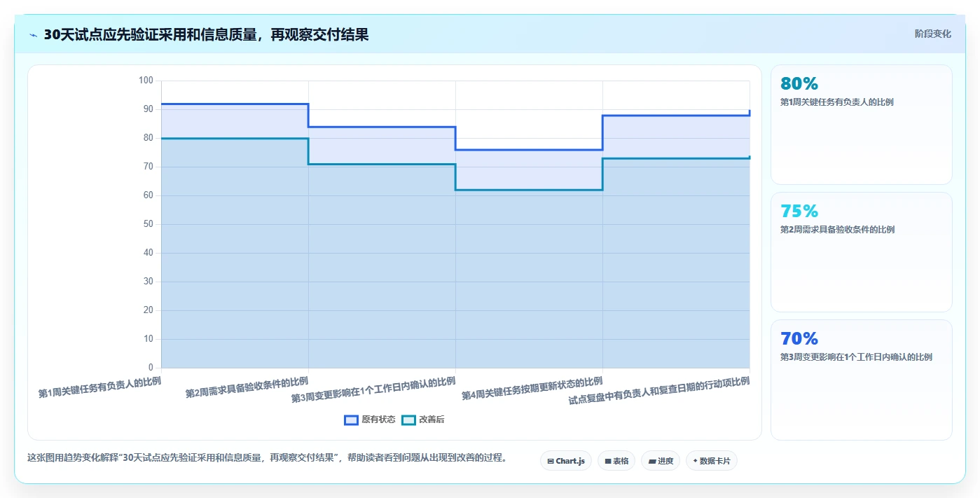
Task: Click the 改善后 line segment at 62
Action: (529, 190)
